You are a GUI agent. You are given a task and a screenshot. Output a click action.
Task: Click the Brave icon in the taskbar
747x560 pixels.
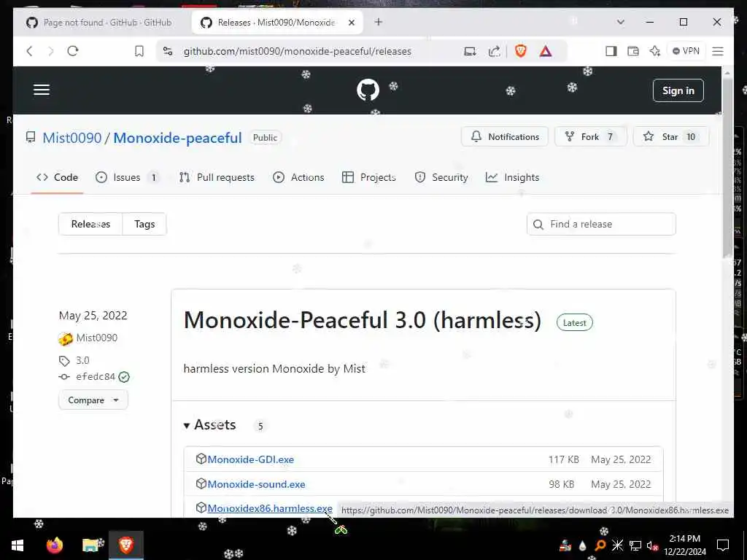(x=125, y=545)
